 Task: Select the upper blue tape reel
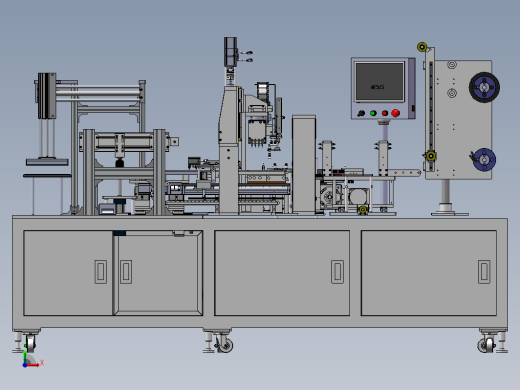pyautogui.click(x=484, y=87)
